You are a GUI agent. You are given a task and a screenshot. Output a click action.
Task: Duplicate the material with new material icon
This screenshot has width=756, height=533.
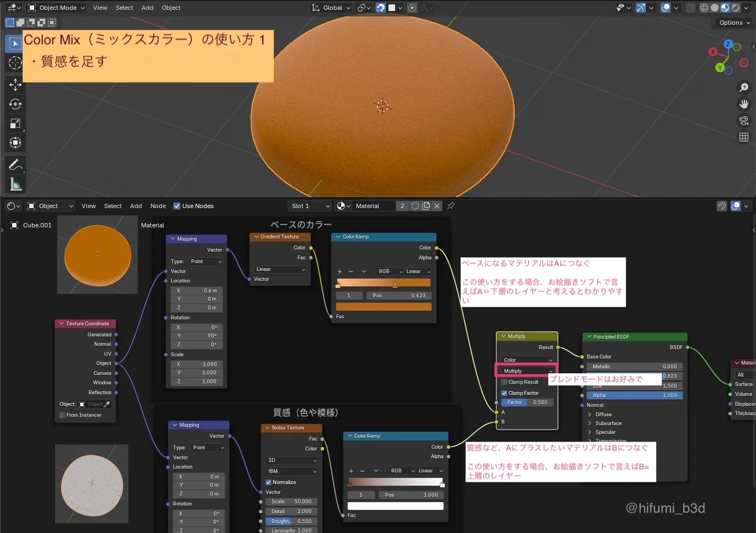[x=426, y=206]
